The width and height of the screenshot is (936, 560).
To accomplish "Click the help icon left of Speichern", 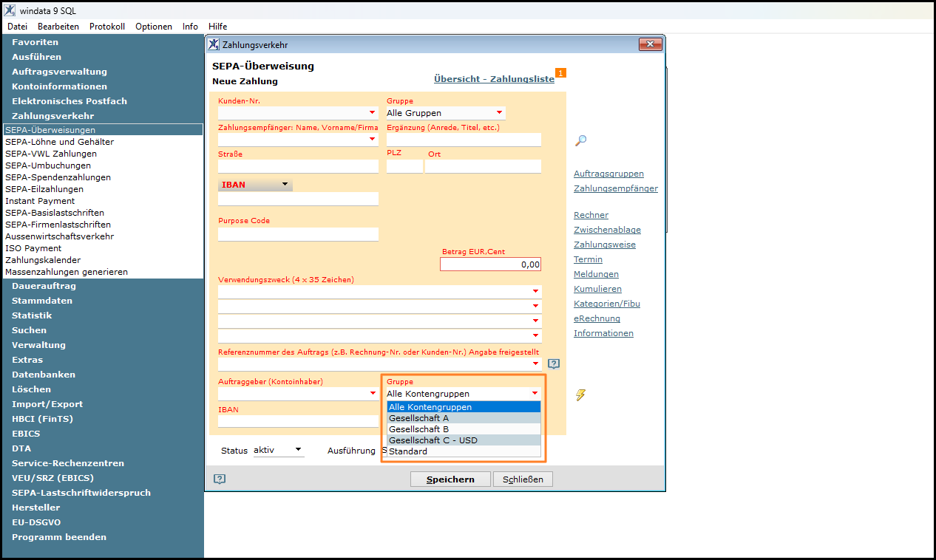I will coord(220,479).
